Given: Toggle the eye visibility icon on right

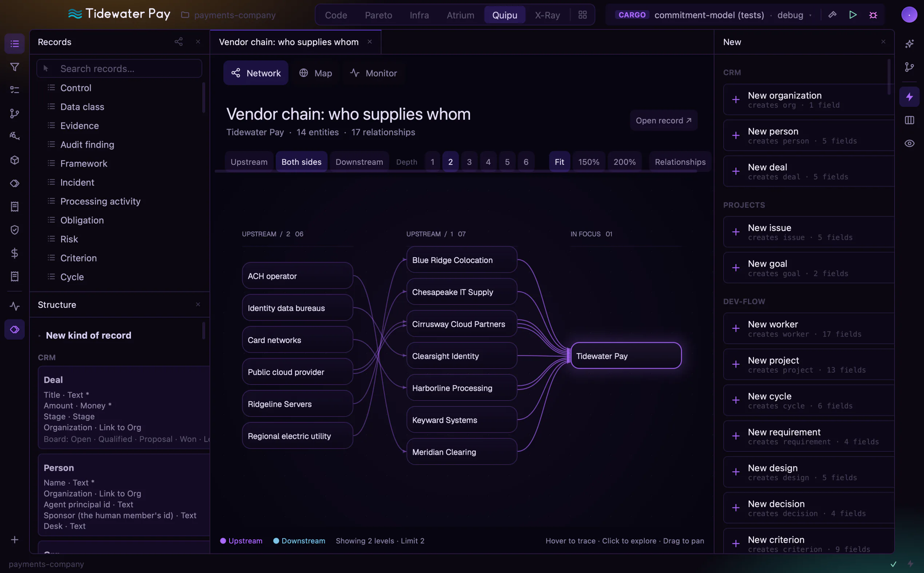Looking at the screenshot, I should [x=909, y=143].
